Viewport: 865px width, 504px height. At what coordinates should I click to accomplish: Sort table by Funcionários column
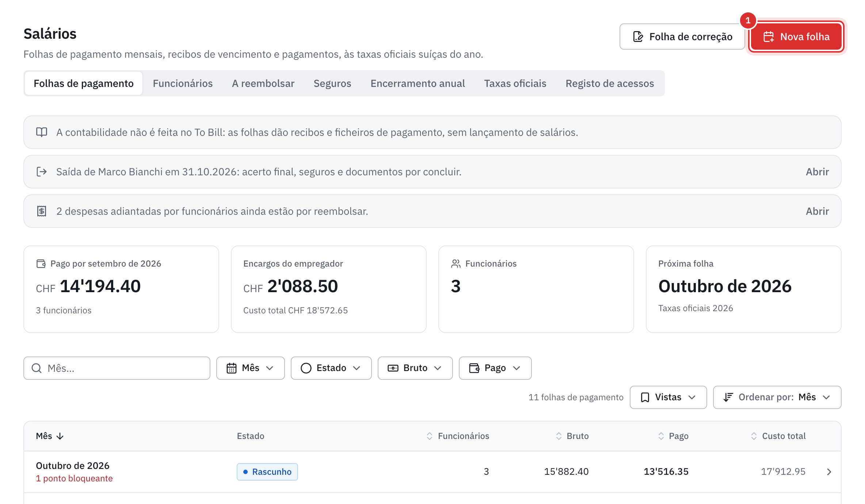click(x=458, y=436)
